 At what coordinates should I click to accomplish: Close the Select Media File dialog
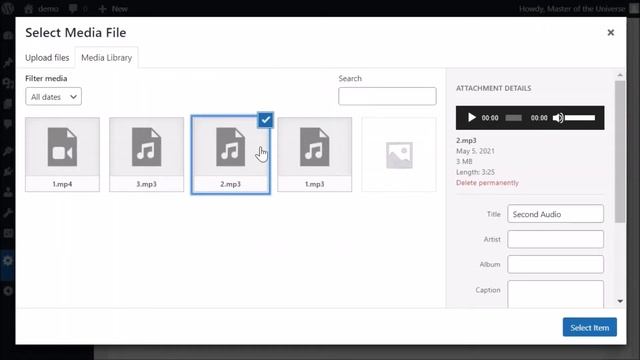tap(611, 33)
